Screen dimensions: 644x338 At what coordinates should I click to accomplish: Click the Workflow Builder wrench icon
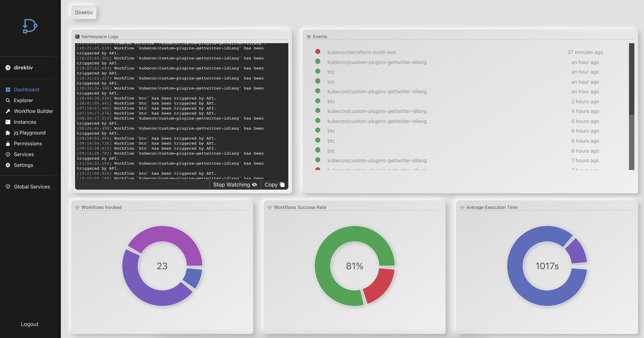click(x=8, y=111)
